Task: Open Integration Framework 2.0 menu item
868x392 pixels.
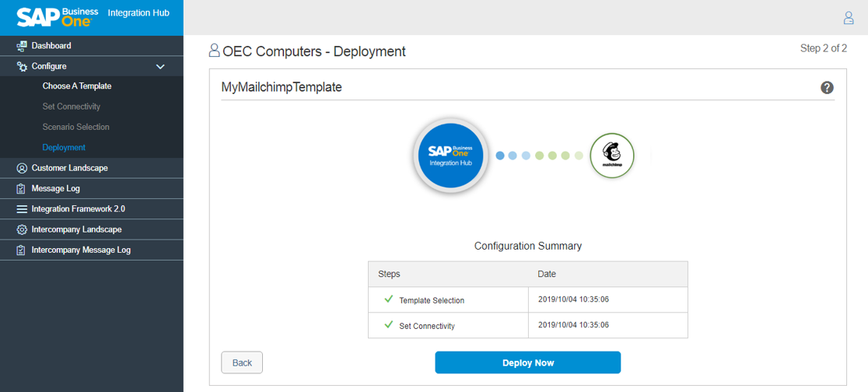Action: point(78,209)
